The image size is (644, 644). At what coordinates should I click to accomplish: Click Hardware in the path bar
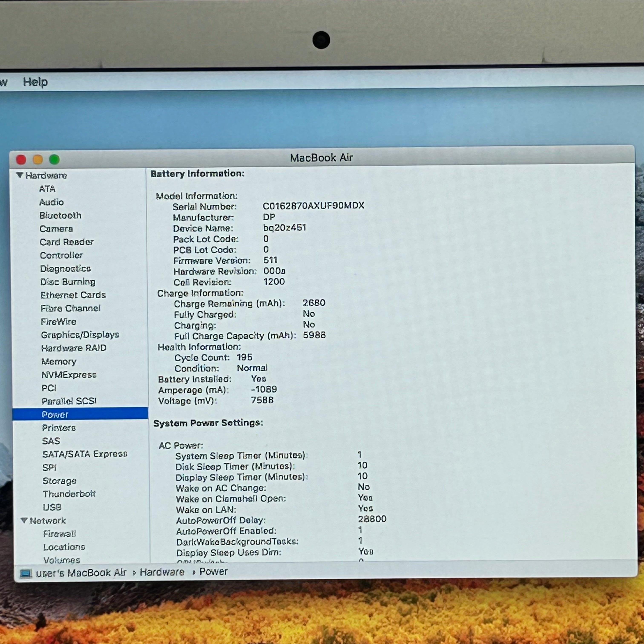point(162,572)
